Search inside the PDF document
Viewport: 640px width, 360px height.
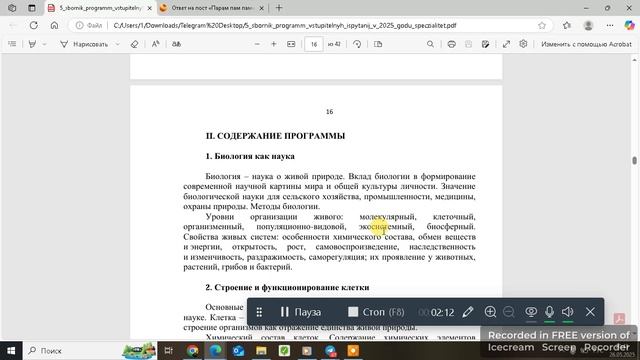point(430,44)
